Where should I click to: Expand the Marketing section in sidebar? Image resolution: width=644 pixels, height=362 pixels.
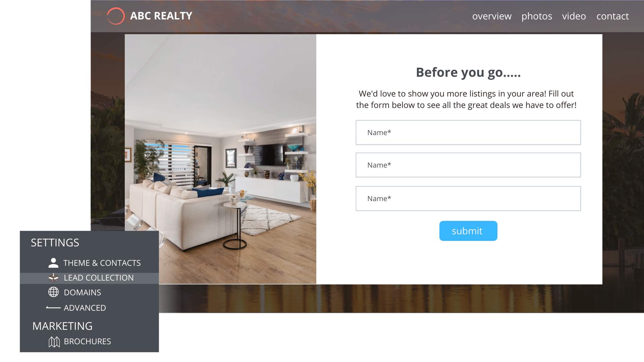62,326
